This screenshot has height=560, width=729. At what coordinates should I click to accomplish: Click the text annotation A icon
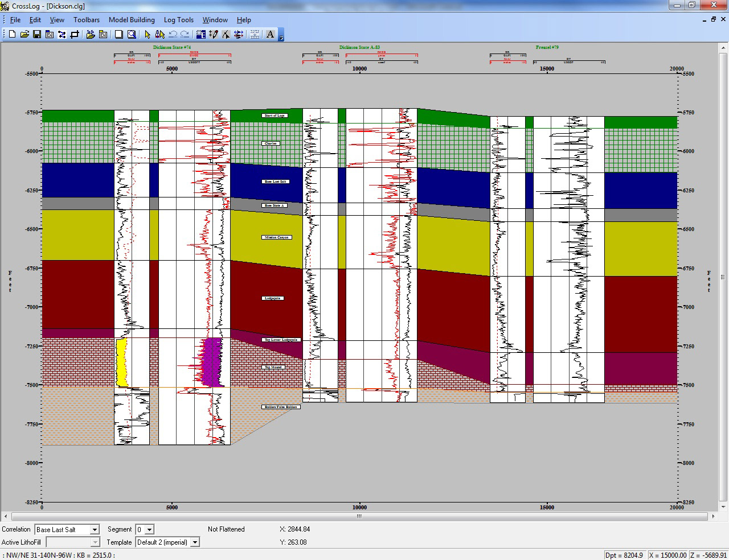pyautogui.click(x=271, y=34)
